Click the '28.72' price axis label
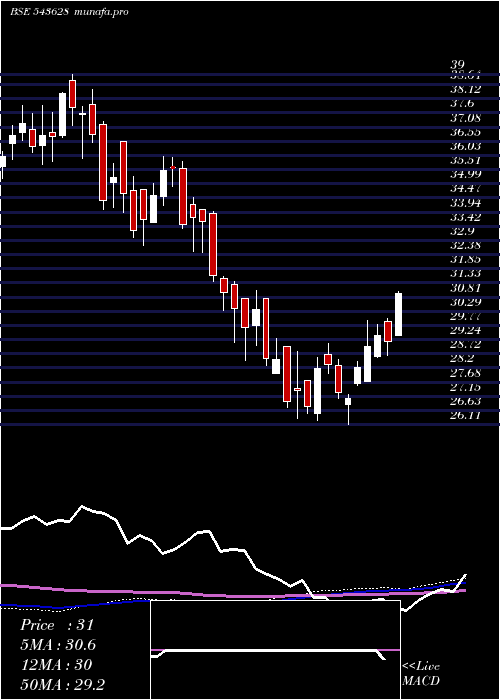Screen dimensions: 500x700 coord(466,345)
